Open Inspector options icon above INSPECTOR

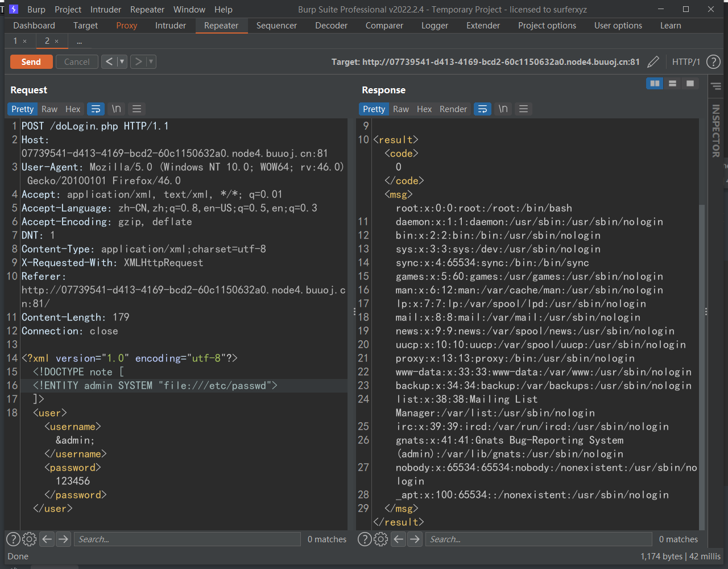(x=716, y=87)
